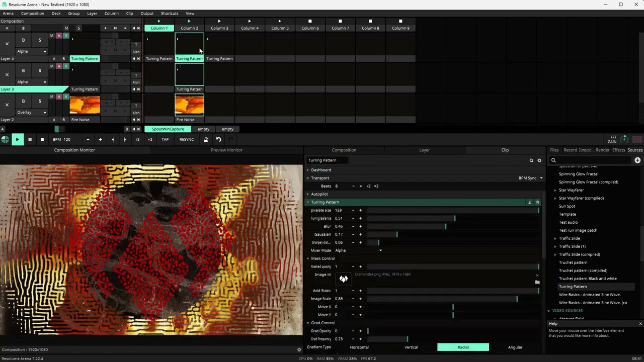Open the Deck menu
644x362 pixels.
(x=56, y=13)
